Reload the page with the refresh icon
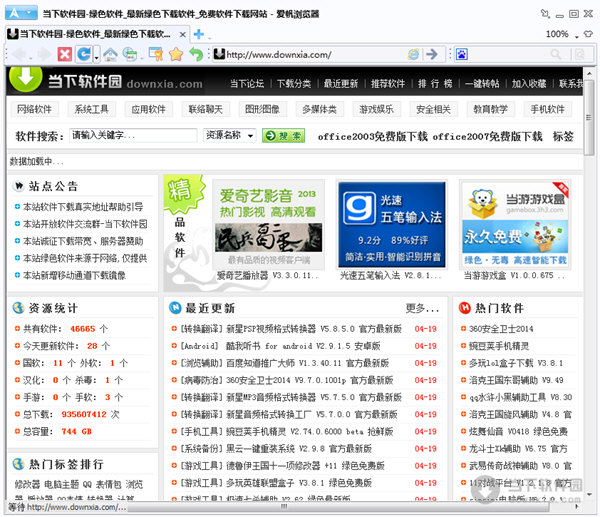The height and width of the screenshot is (517, 600). (x=84, y=54)
